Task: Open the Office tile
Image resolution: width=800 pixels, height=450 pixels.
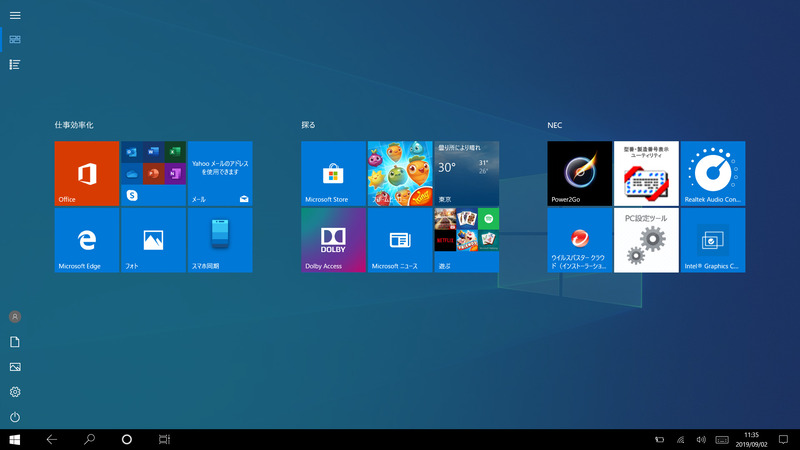Action: (x=87, y=173)
